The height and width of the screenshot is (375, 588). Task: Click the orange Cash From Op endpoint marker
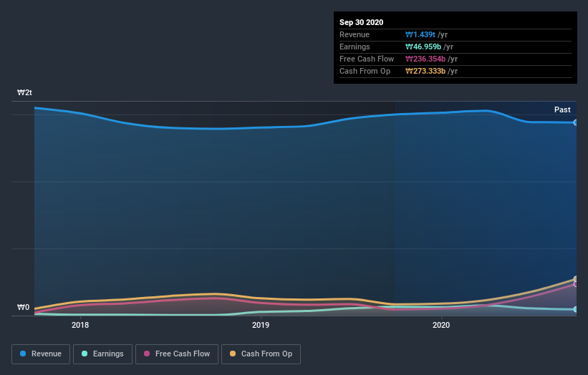[x=575, y=279]
